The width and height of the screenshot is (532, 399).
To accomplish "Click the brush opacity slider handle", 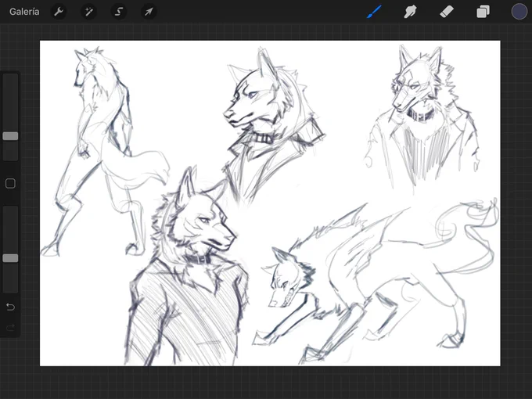I will click(10, 258).
